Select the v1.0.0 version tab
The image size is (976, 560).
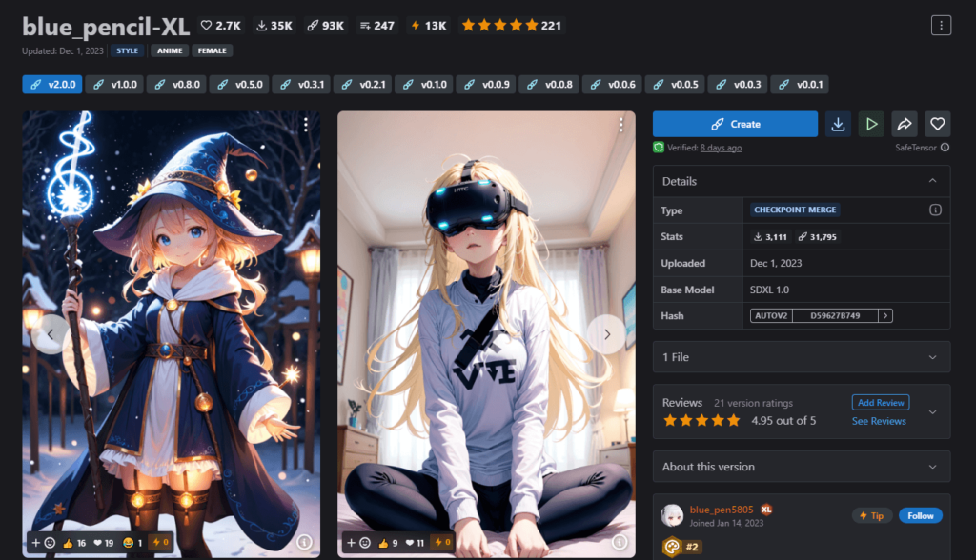(114, 85)
